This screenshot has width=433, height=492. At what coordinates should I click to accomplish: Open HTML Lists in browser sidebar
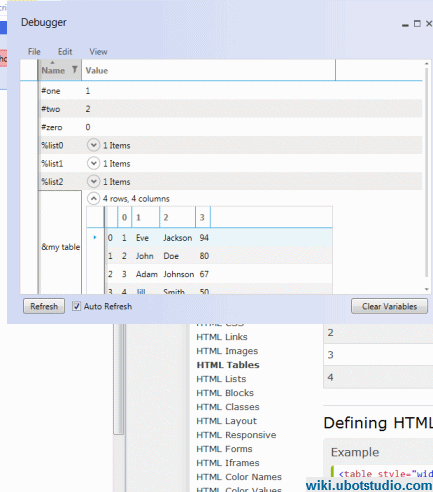(x=221, y=379)
